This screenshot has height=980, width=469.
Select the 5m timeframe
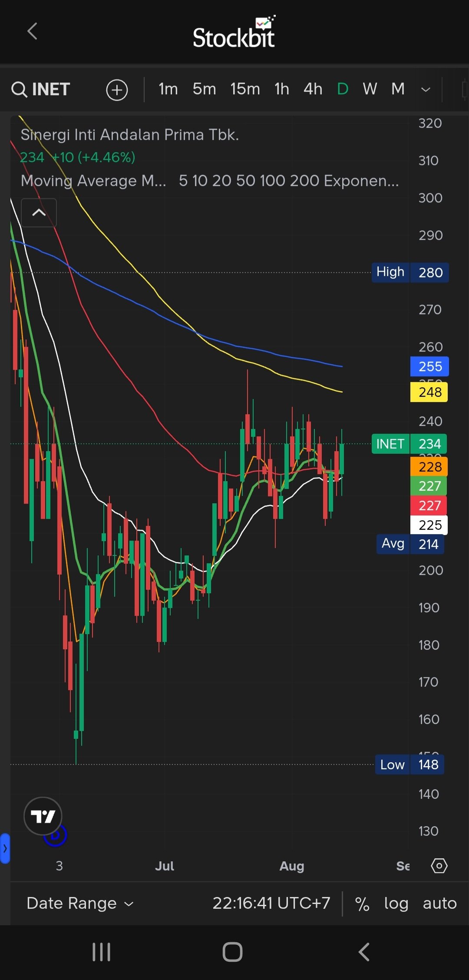coord(204,89)
